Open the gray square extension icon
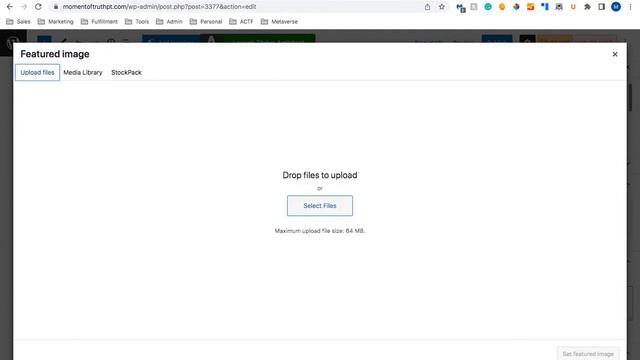Viewport: 640px width, 360px height. (x=474, y=7)
